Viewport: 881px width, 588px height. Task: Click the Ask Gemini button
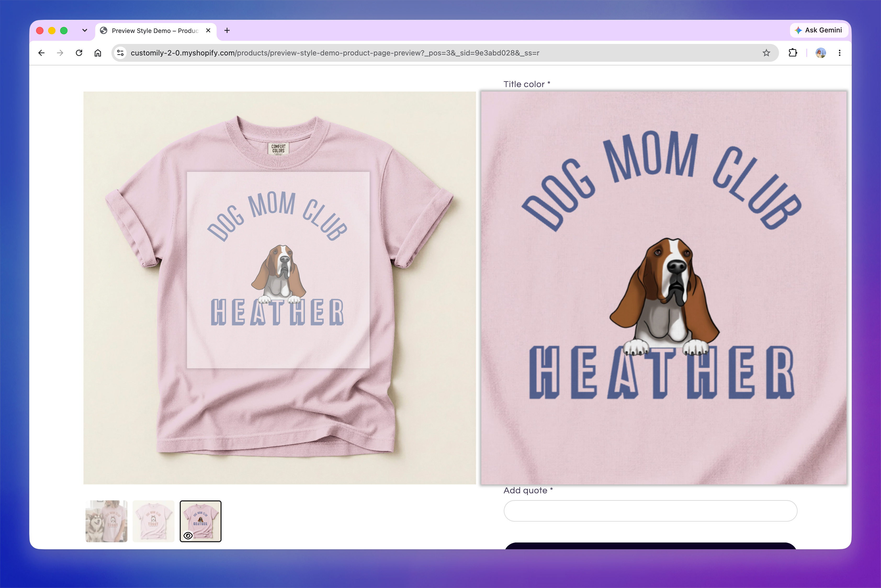[x=818, y=30]
